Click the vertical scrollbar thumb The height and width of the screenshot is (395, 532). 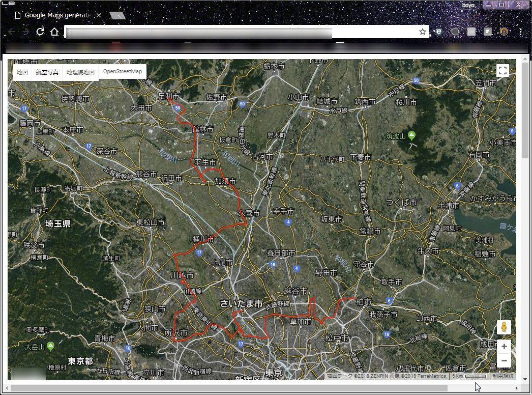[x=525, y=110]
